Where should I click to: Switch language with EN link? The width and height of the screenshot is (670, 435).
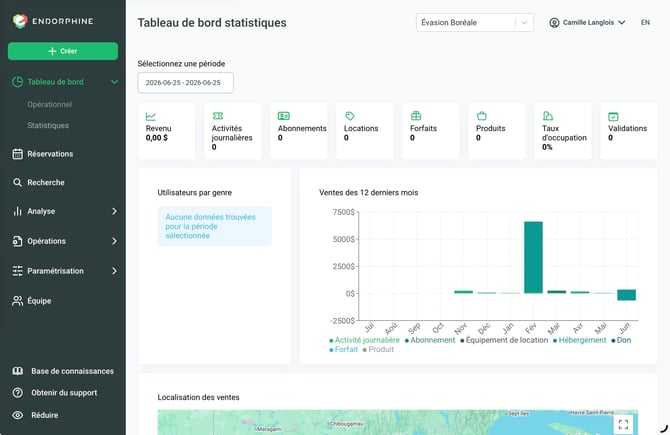645,23
